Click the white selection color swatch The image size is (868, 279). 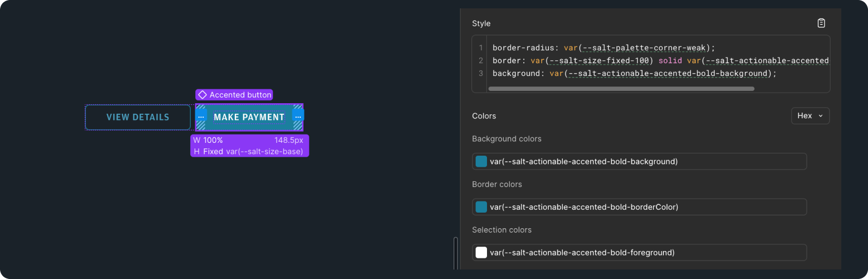(481, 253)
